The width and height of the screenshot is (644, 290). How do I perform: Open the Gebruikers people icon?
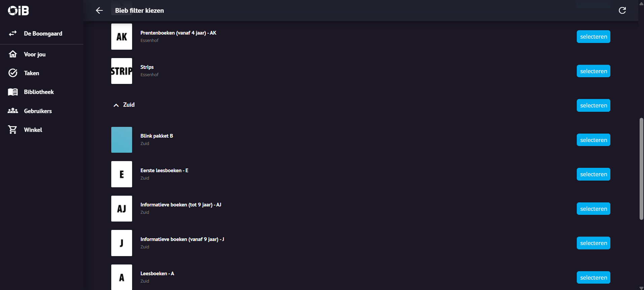13,111
